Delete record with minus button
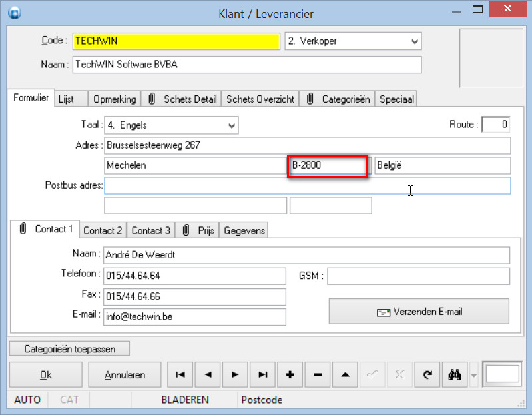This screenshot has height=415, width=532. (x=318, y=374)
